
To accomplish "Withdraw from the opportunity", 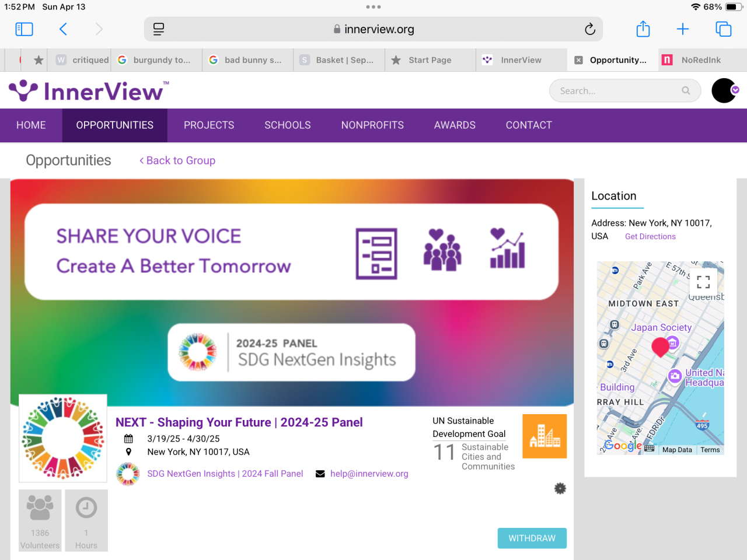I will pyautogui.click(x=532, y=538).
